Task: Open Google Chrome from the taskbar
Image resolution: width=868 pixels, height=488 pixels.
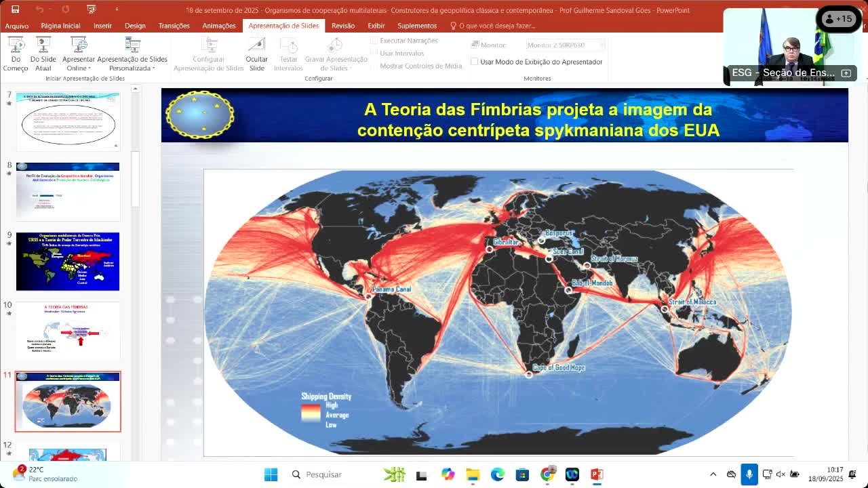Action: coord(547,474)
